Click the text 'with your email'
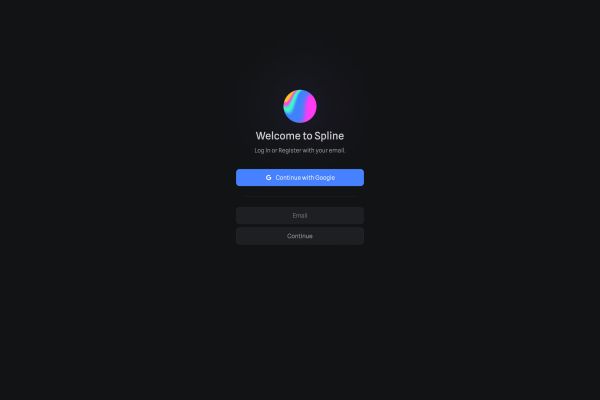Image resolution: width=600 pixels, height=400 pixels. tap(324, 150)
